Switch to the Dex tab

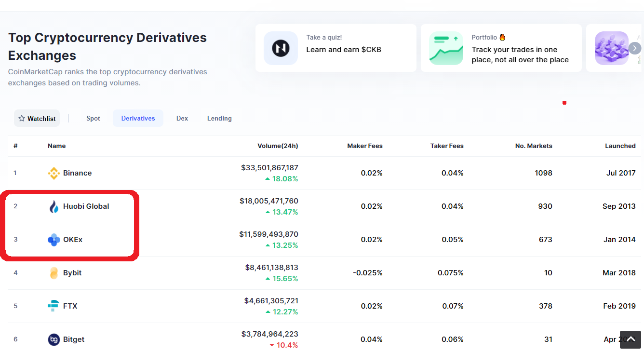[182, 118]
